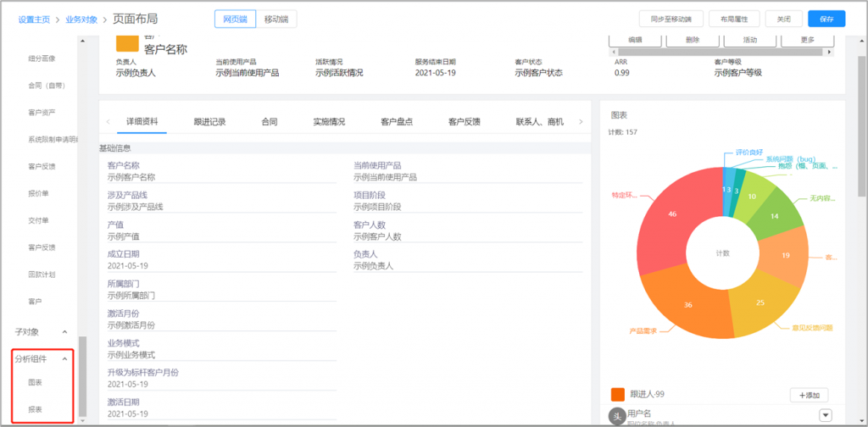The height and width of the screenshot is (427, 868).
Task: Switch to the 客户盘点 tab
Action: [x=397, y=122]
